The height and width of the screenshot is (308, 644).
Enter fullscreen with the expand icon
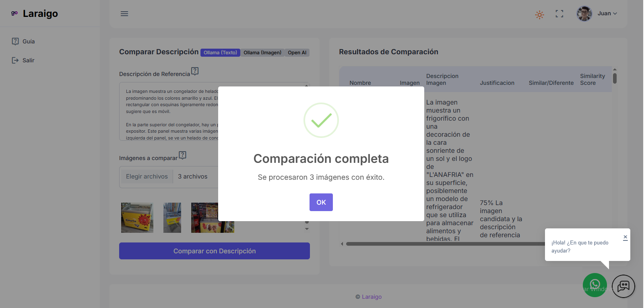559,14
